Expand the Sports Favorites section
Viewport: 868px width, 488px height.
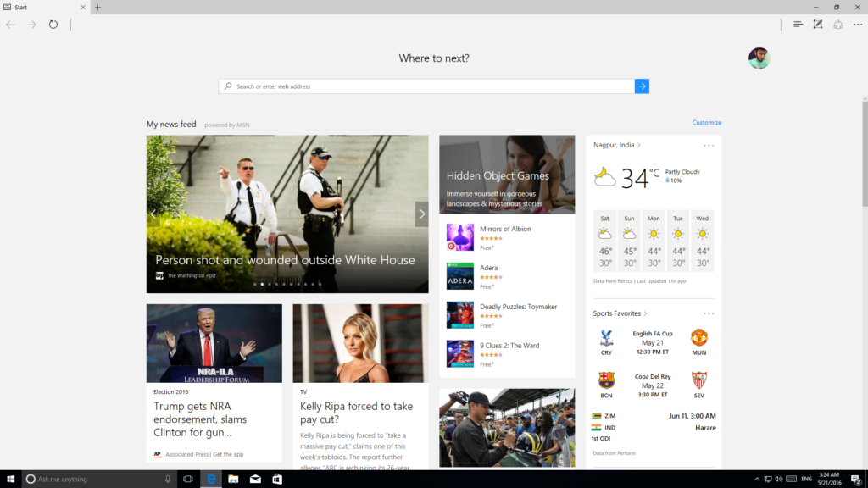tap(620, 313)
